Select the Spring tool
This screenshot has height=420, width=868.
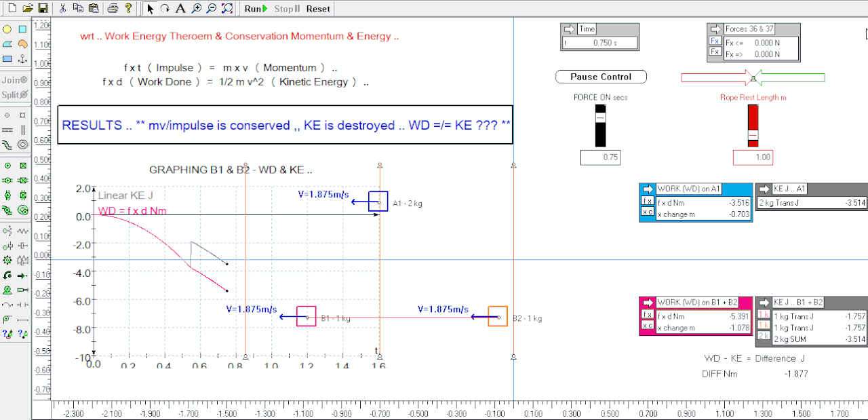(x=22, y=231)
